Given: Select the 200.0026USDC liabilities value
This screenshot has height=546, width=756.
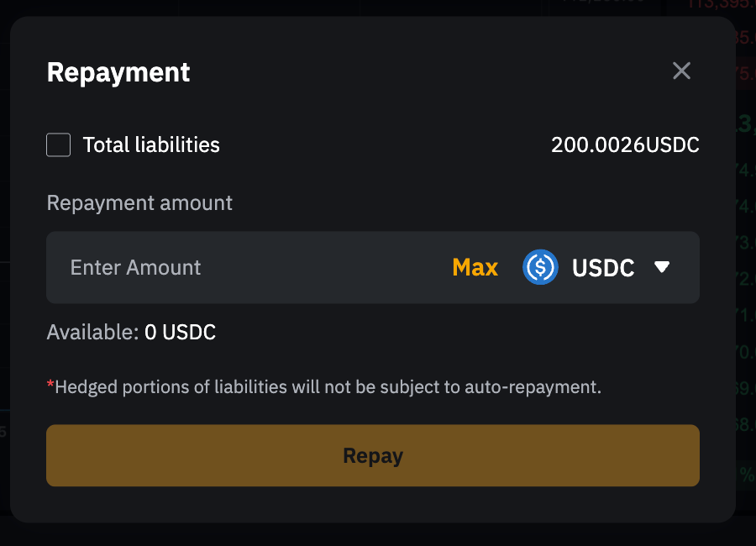Looking at the screenshot, I should 625,145.
